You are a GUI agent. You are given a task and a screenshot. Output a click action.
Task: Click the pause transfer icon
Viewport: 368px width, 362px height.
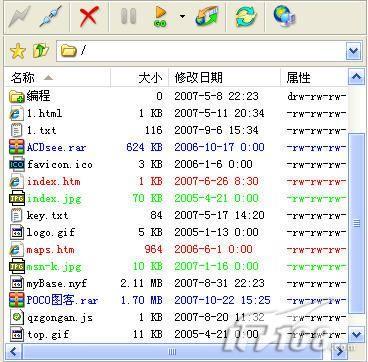coord(128,17)
